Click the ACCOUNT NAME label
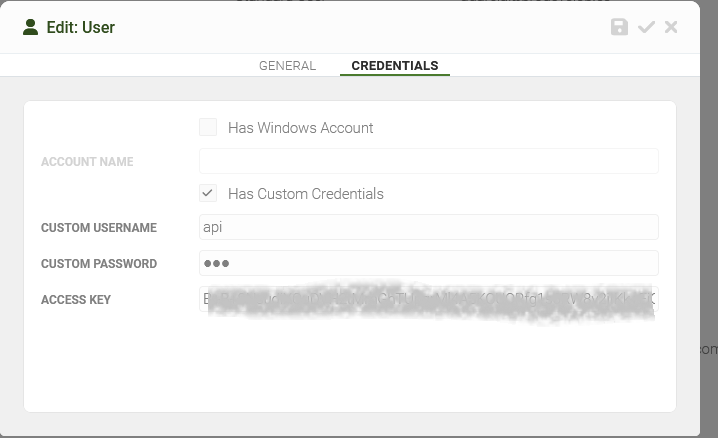Screen dimensions: 718x438 87,162
